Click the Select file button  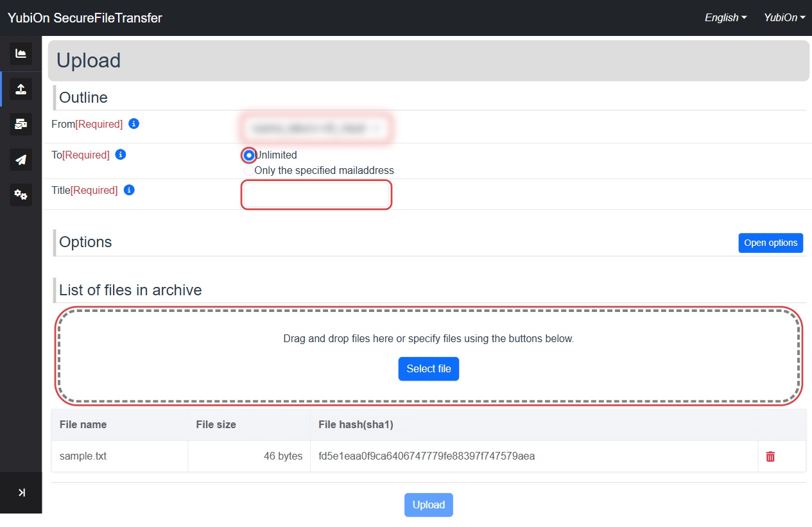429,369
